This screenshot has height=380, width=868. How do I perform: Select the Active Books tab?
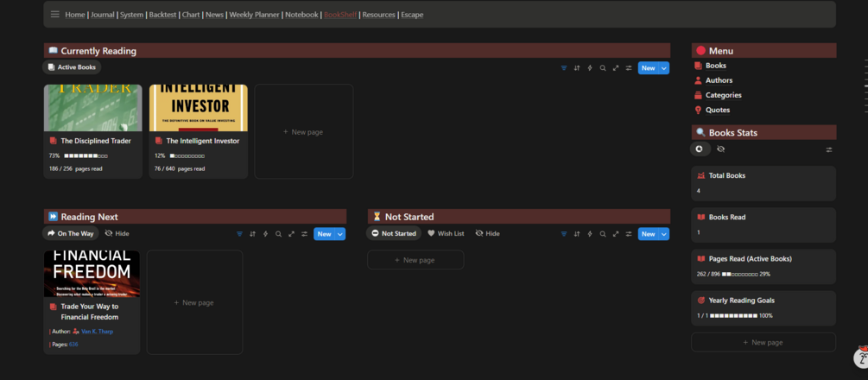[72, 67]
